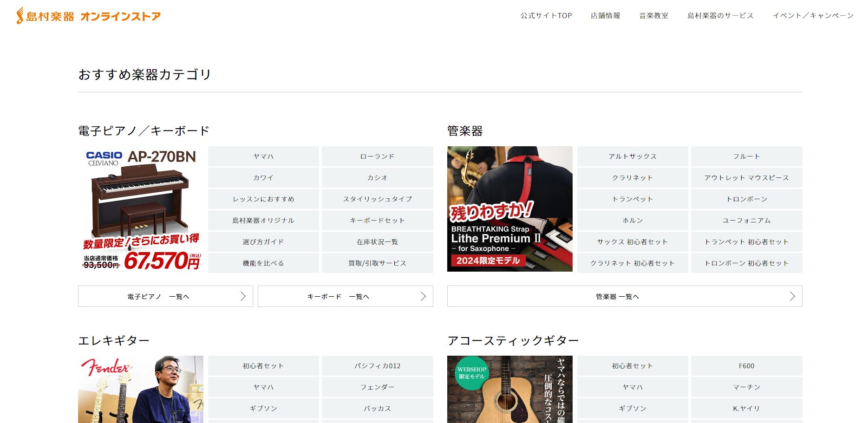Select アルトサックス category
The height and width of the screenshot is (423, 868).
(x=633, y=156)
